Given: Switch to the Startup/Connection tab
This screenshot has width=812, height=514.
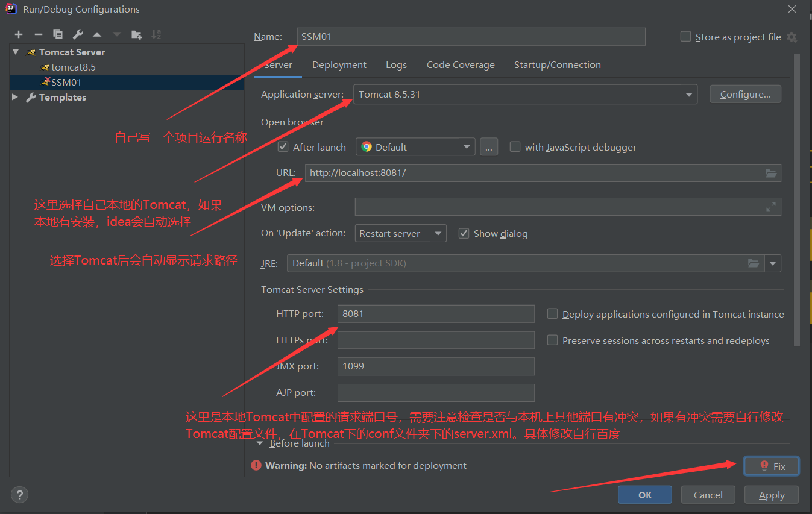Looking at the screenshot, I should (x=557, y=65).
